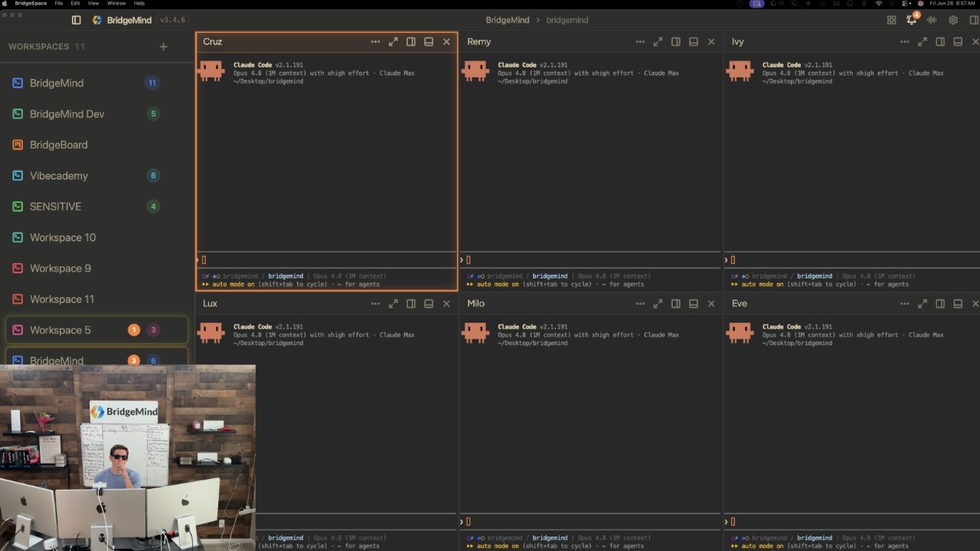The image size is (980, 551).
Task: Open more options menu in Milo pane
Action: (640, 304)
